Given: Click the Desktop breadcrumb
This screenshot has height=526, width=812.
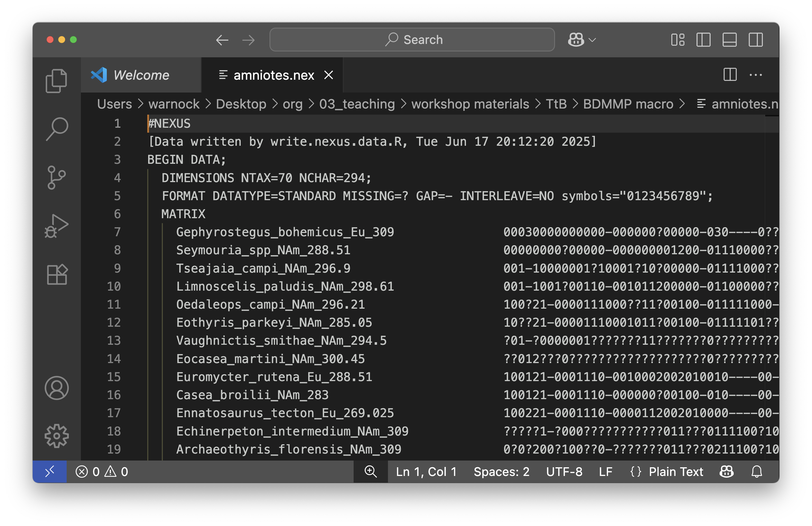Looking at the screenshot, I should point(241,104).
